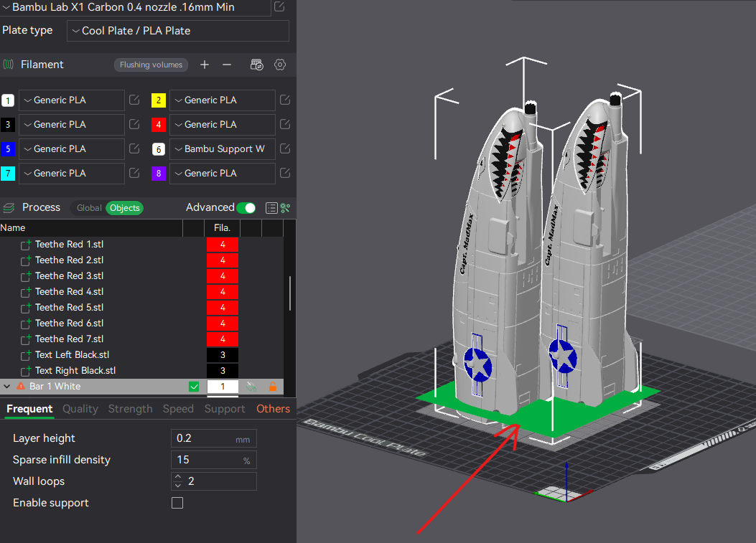
Task: Click the Flushing volumes button
Action: pyautogui.click(x=151, y=65)
